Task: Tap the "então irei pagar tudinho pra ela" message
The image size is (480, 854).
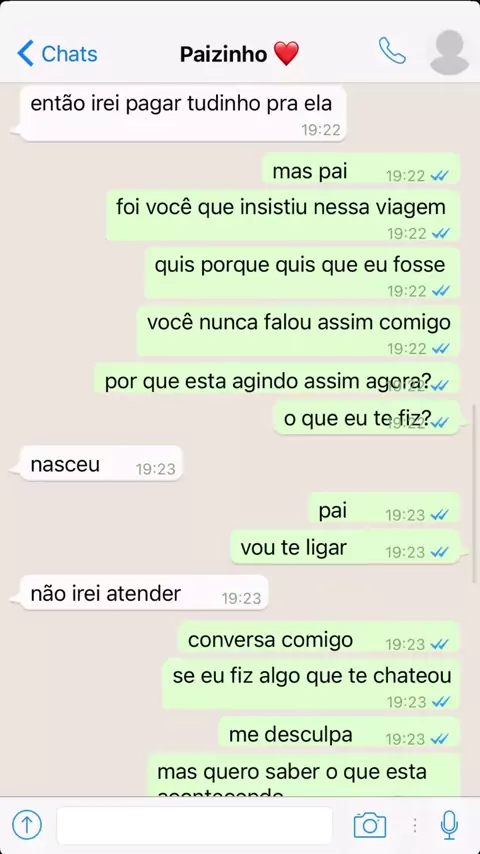Action: click(183, 114)
